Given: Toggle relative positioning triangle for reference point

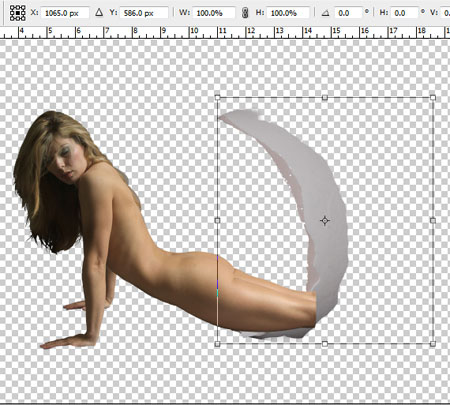Looking at the screenshot, I should tap(99, 13).
